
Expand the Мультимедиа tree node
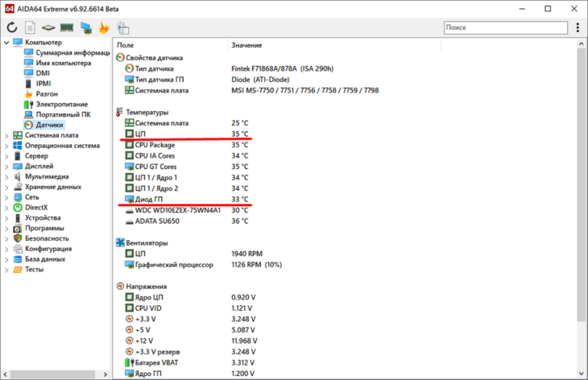[x=6, y=176]
